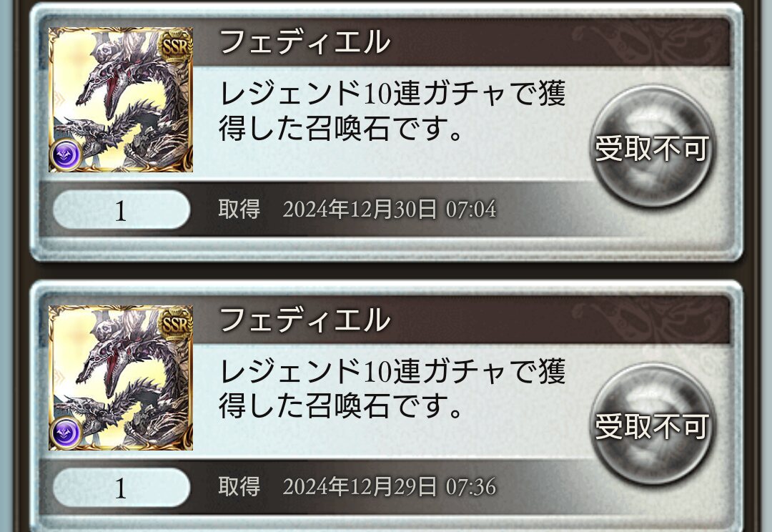
Task: Click the SSR badge on the top summon
Action: pyautogui.click(x=174, y=46)
